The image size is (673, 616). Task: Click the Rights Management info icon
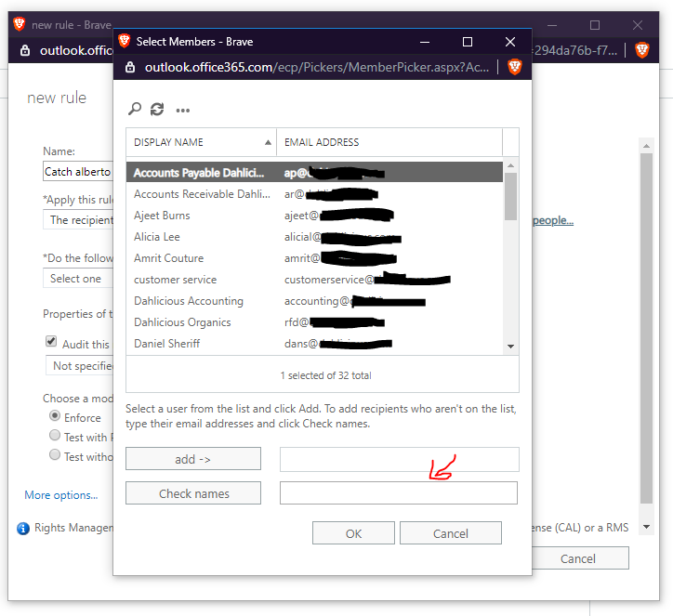[x=23, y=528]
